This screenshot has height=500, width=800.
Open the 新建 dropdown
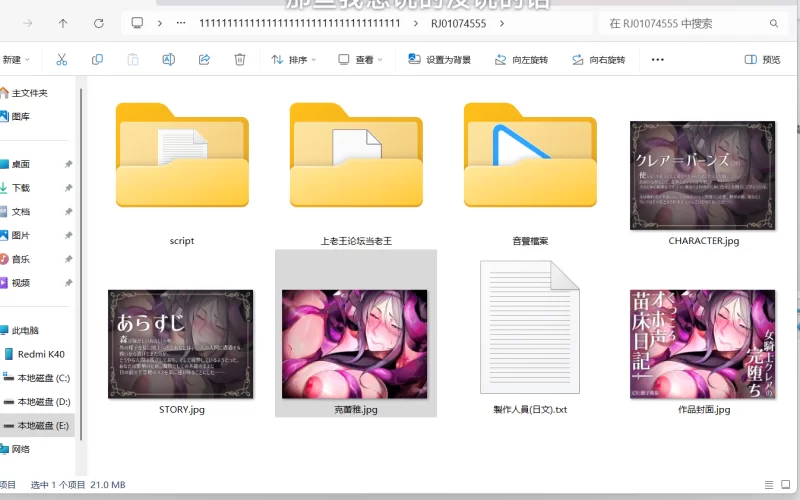pyautogui.click(x=15, y=60)
